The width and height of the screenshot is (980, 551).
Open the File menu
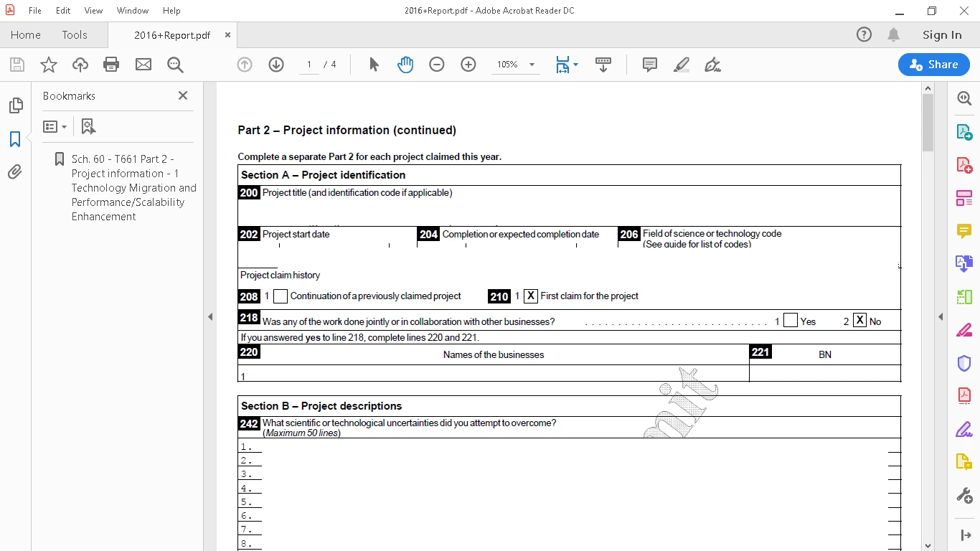35,11
